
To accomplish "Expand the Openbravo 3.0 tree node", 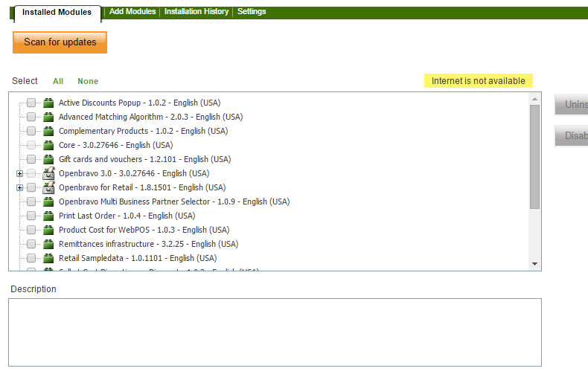I will pyautogui.click(x=19, y=173).
